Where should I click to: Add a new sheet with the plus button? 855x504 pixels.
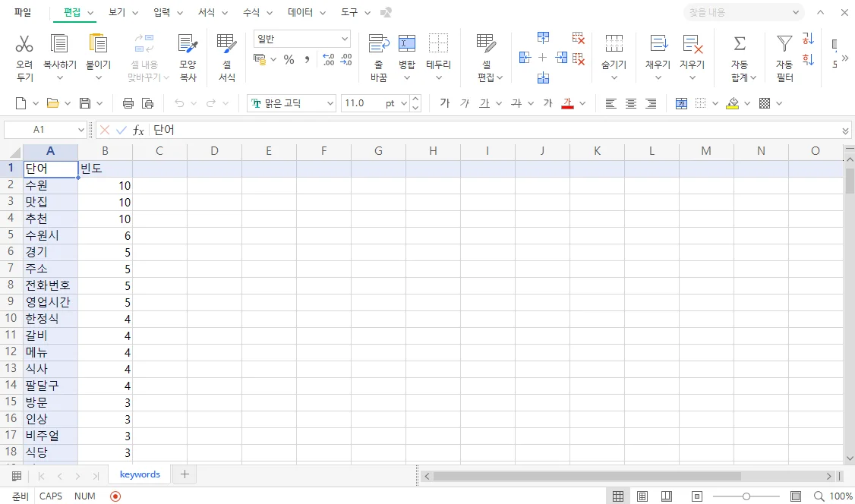tap(185, 474)
